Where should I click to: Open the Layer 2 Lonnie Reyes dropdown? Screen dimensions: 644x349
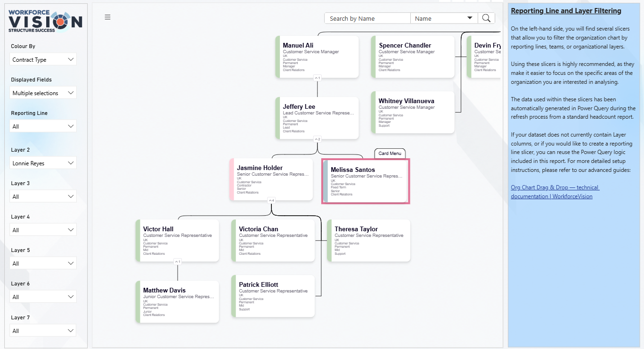coord(43,163)
